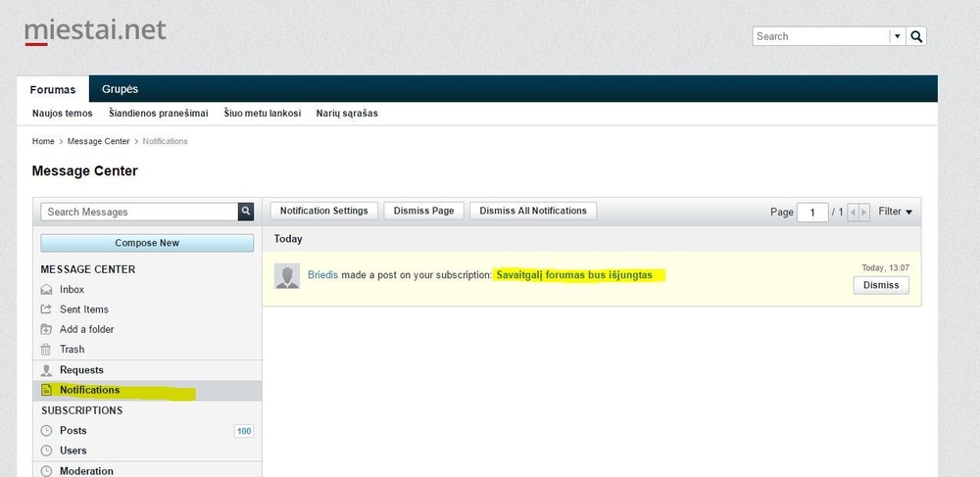Image resolution: width=980 pixels, height=477 pixels.
Task: Dismiss the Briedis notification
Action: (881, 286)
